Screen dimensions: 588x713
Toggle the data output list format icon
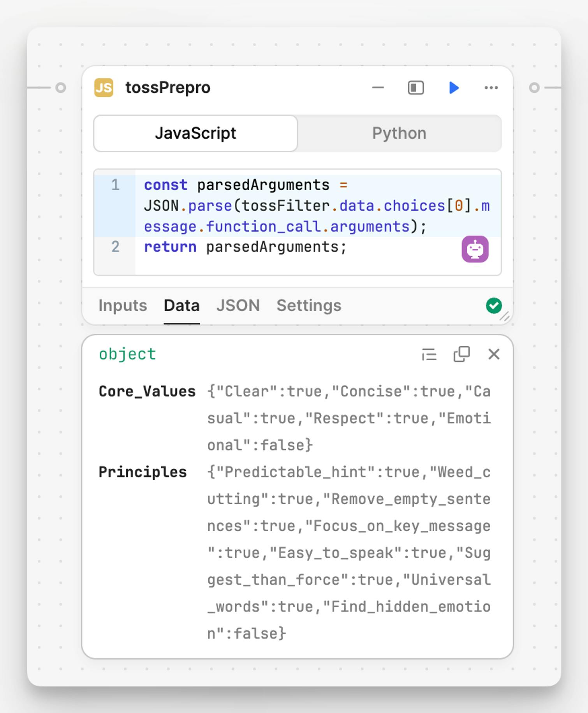429,354
